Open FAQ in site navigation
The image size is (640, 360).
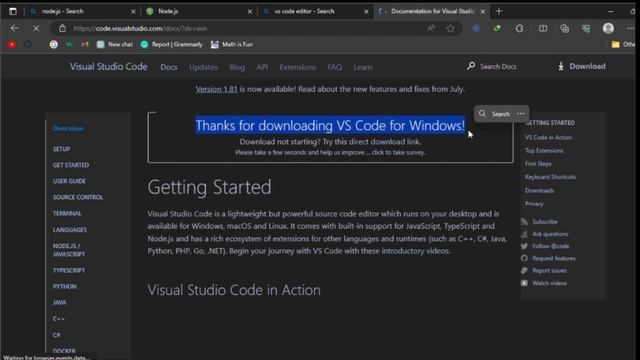334,67
